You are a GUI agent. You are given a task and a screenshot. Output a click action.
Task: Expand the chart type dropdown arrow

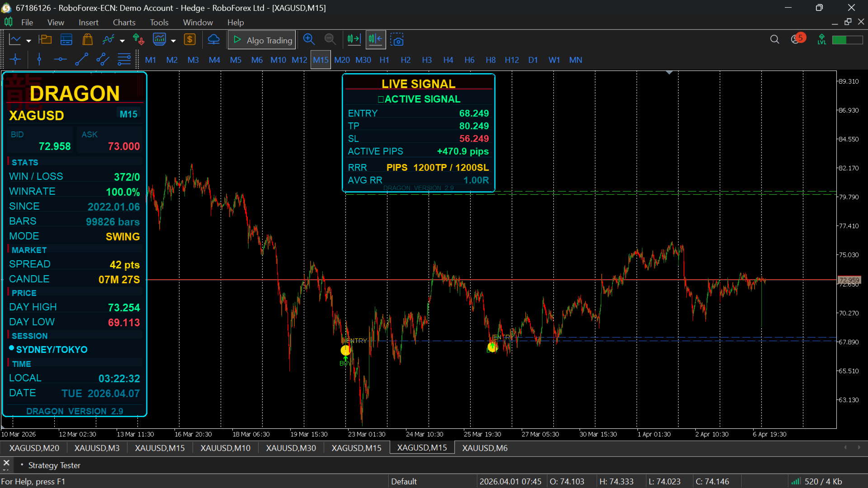[29, 41]
